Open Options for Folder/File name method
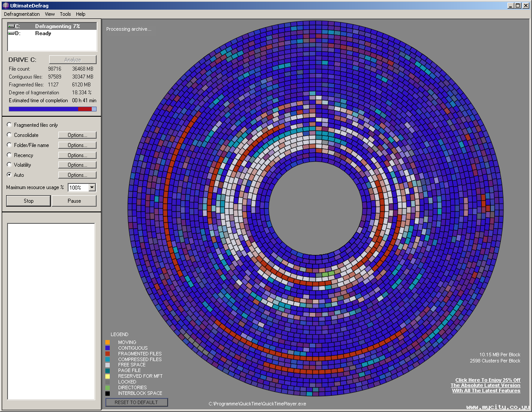 (x=77, y=145)
